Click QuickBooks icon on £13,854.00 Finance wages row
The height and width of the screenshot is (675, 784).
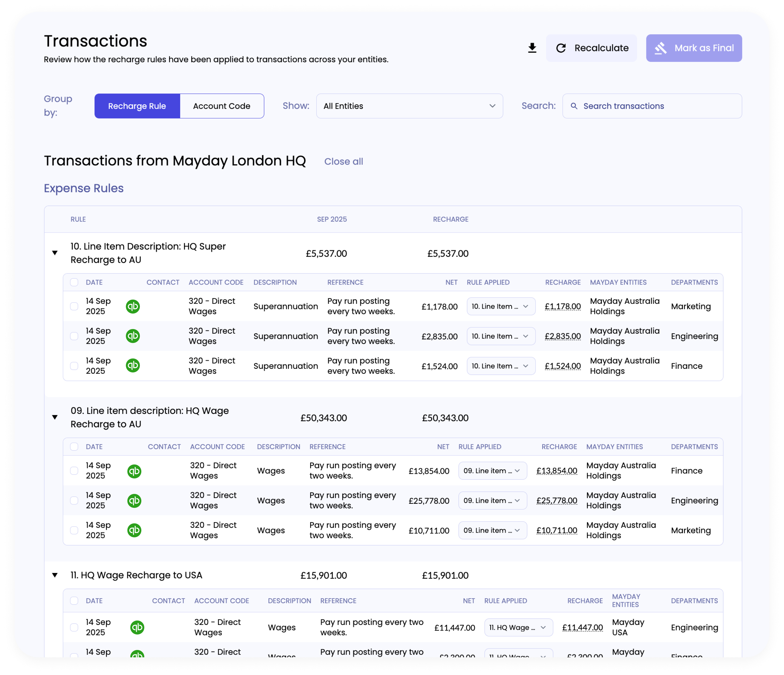coord(134,471)
